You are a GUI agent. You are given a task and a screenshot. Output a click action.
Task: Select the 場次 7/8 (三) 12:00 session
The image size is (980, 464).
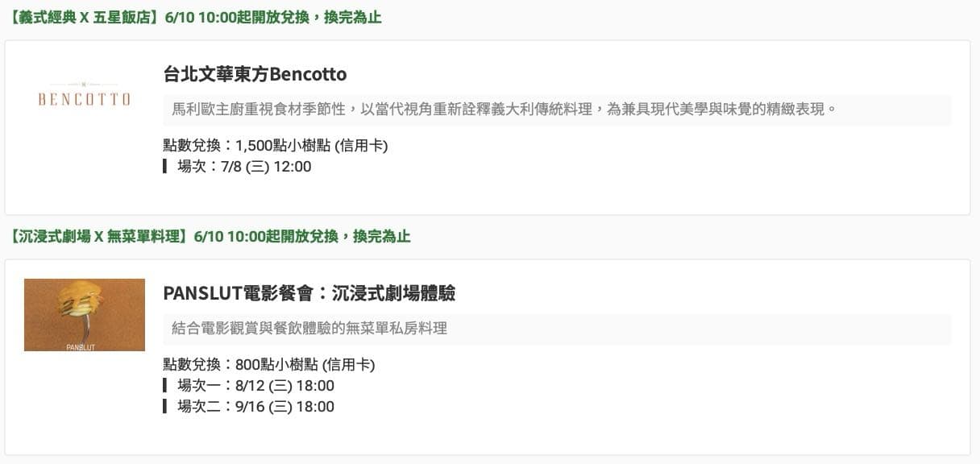point(243,167)
